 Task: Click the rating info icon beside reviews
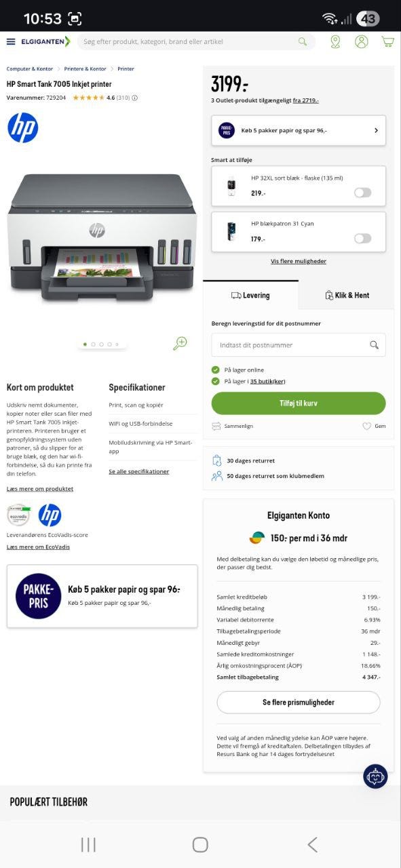click(134, 98)
